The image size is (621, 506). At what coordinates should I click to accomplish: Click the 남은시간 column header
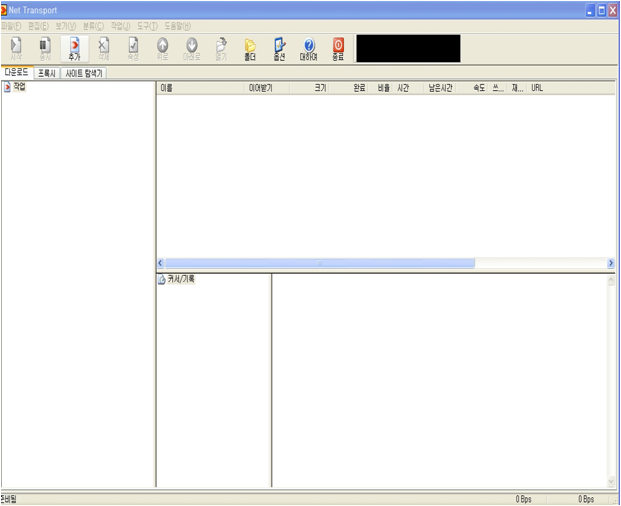click(440, 88)
